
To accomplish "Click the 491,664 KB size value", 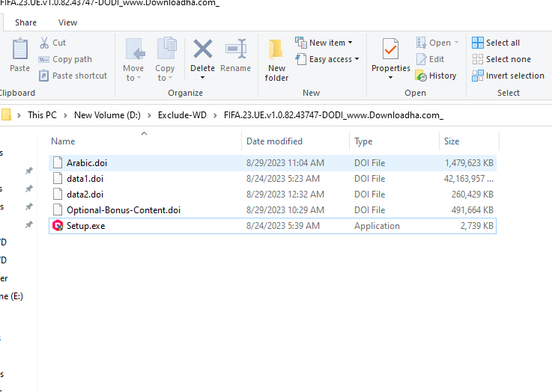I will [473, 210].
